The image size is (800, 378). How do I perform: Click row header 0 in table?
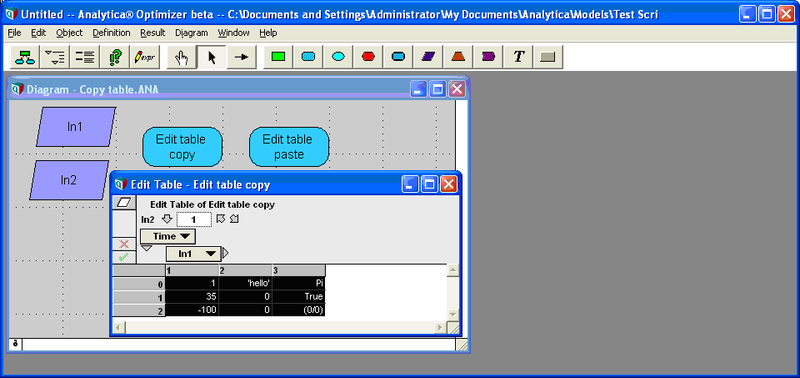139,283
